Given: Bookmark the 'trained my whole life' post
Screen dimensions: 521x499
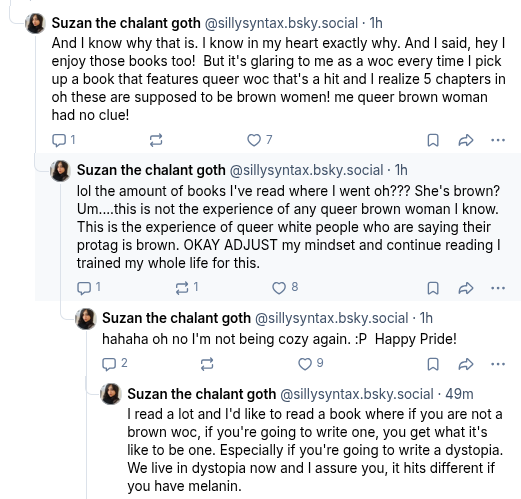Looking at the screenshot, I should (x=433, y=288).
